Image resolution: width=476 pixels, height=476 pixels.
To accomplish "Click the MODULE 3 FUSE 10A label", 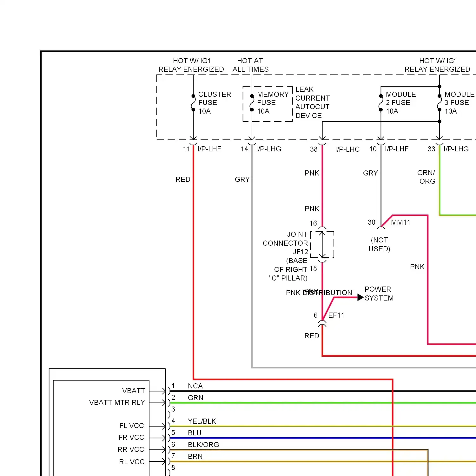I will [x=459, y=103].
